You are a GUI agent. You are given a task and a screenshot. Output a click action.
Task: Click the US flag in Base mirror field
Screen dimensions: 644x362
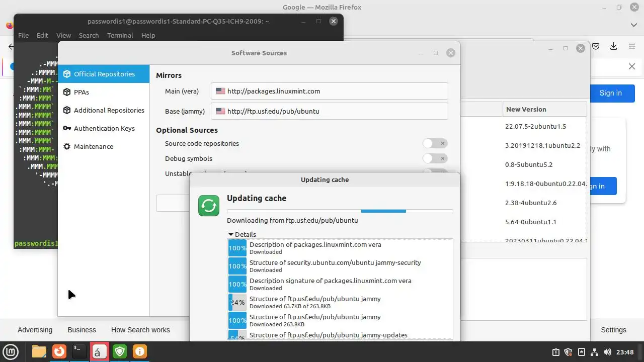tap(220, 111)
